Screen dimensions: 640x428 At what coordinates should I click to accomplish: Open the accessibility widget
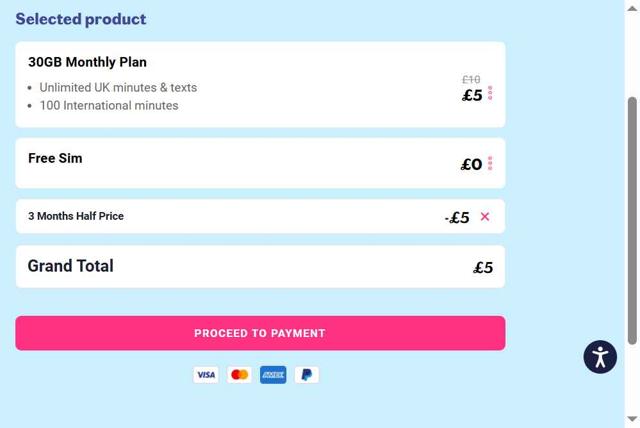coord(600,357)
